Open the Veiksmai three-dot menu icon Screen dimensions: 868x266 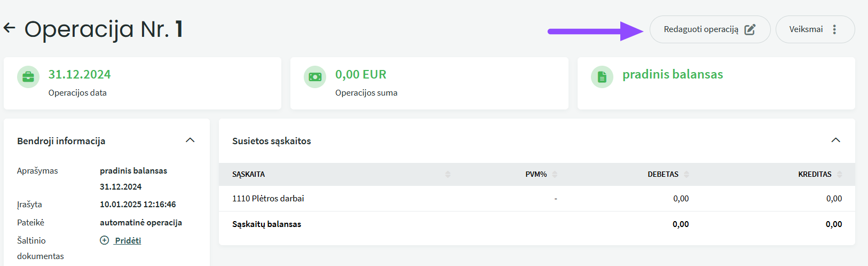point(834,29)
